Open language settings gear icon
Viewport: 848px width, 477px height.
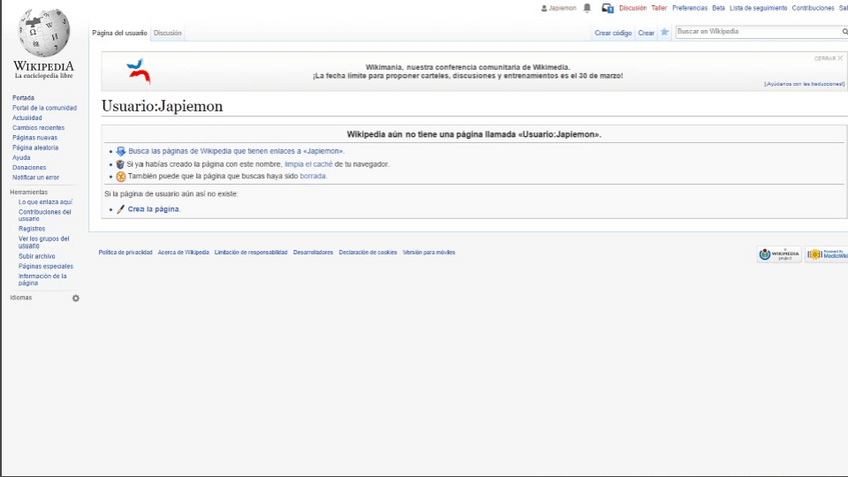75,298
